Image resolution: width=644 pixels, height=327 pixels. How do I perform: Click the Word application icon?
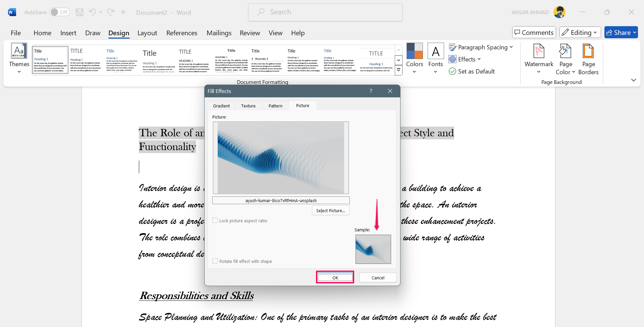12,12
